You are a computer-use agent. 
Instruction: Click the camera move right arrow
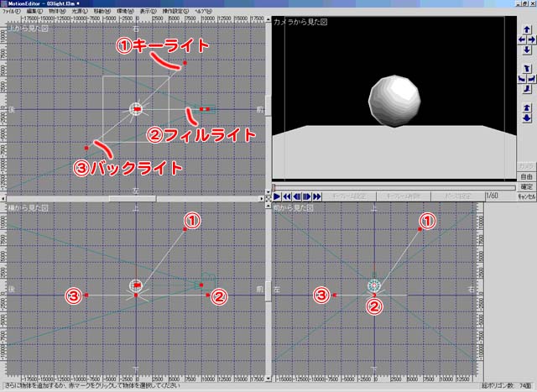531,39
